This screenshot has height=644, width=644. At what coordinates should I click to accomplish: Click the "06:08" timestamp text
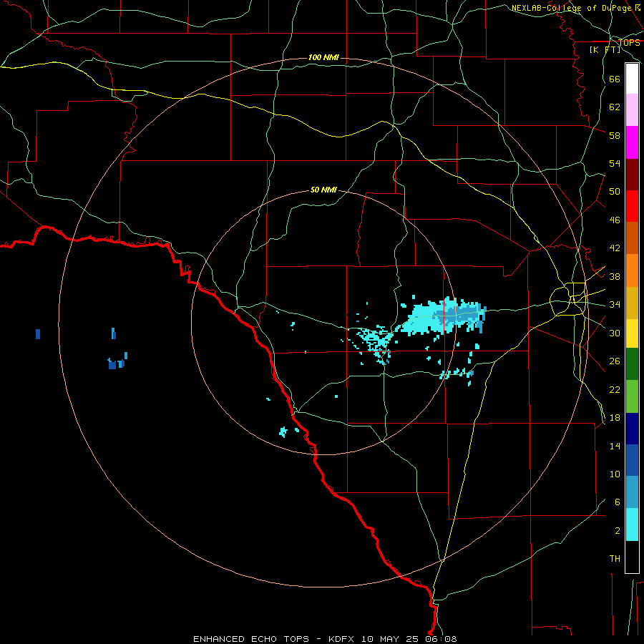click(441, 639)
